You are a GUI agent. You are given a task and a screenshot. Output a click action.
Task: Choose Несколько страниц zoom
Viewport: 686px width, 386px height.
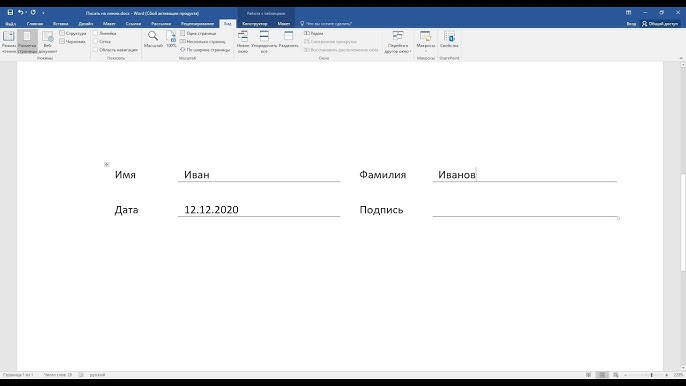(x=203, y=42)
